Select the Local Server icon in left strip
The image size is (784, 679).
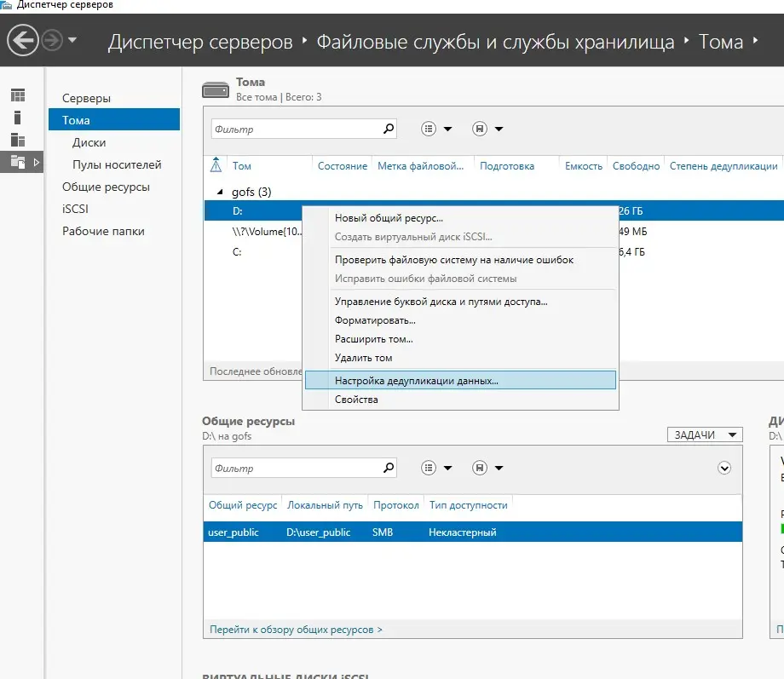click(x=18, y=118)
